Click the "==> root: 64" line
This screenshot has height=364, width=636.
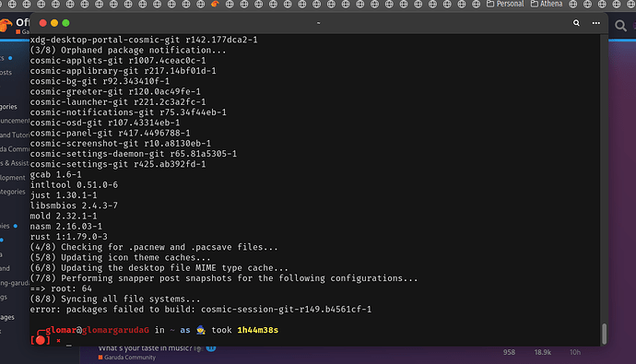coord(61,288)
